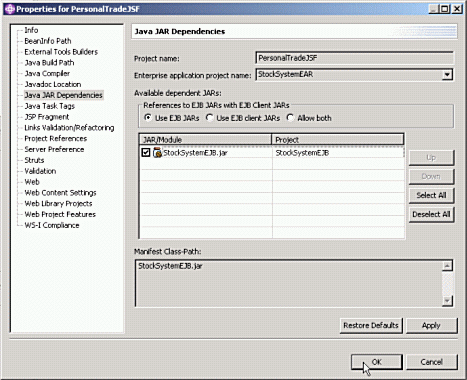
Task: Open the Java Task Tags page
Action: coord(50,106)
